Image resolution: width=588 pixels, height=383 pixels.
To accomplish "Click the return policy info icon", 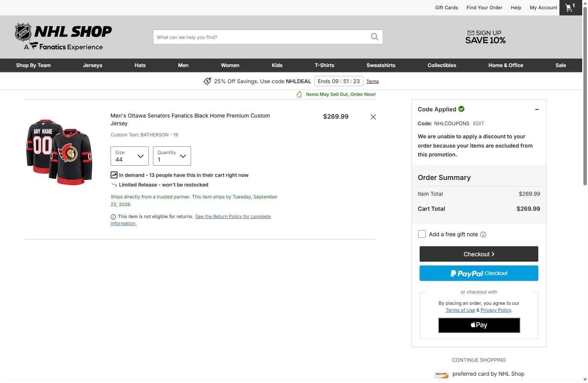I will [113, 217].
